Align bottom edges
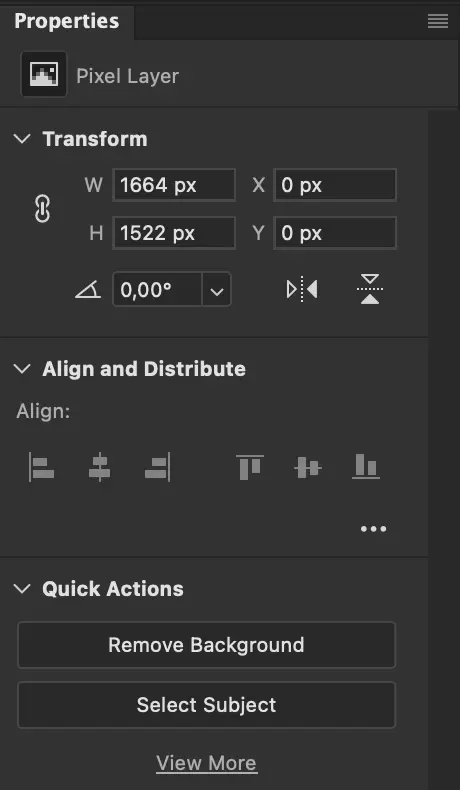Viewport: 460px width, 790px height. tap(366, 466)
